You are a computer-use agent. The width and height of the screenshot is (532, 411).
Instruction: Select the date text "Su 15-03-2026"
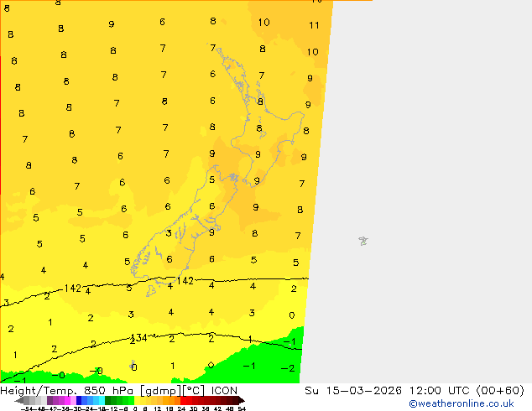[x=353, y=391]
